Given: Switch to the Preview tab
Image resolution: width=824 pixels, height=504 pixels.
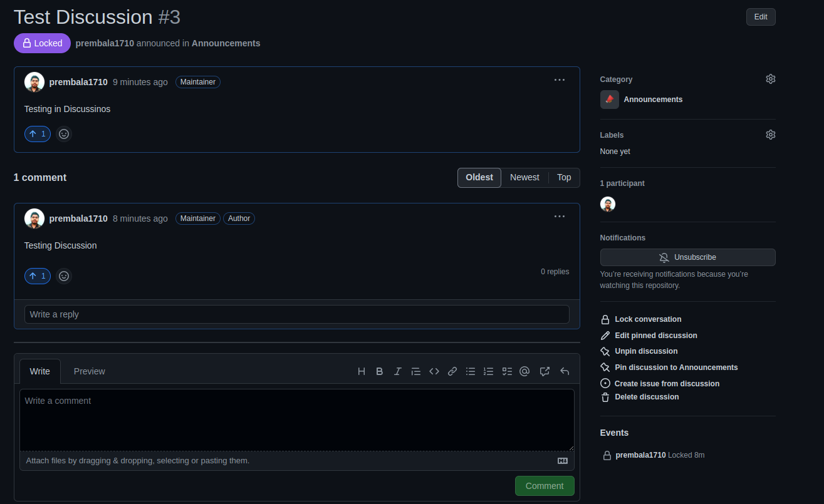Looking at the screenshot, I should (90, 371).
